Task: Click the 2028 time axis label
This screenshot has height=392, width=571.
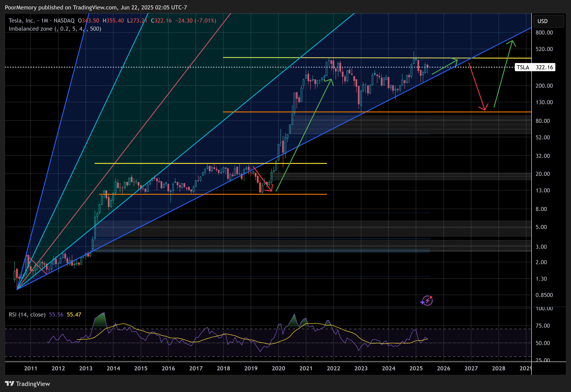Action: pyautogui.click(x=499, y=368)
